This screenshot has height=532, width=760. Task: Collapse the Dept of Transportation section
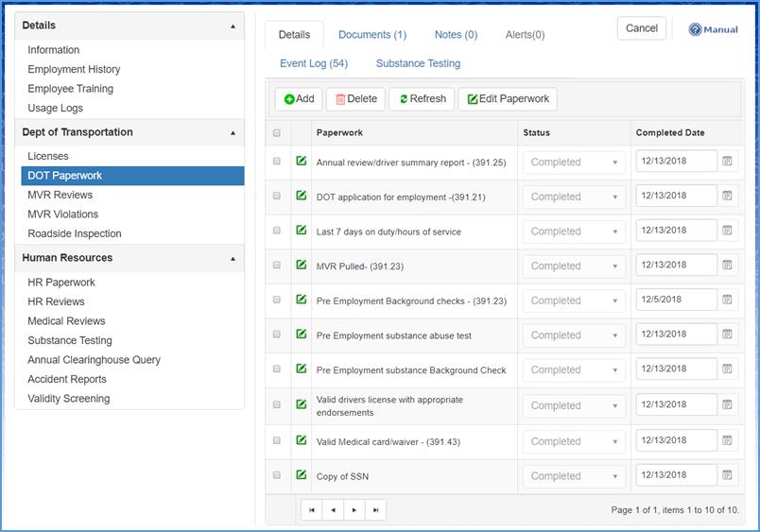click(x=233, y=133)
